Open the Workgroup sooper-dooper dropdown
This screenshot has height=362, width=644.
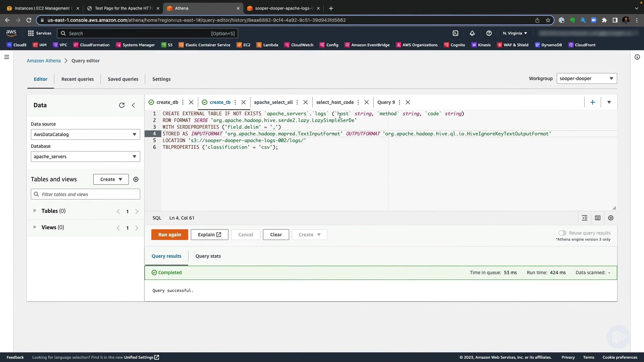(587, 78)
